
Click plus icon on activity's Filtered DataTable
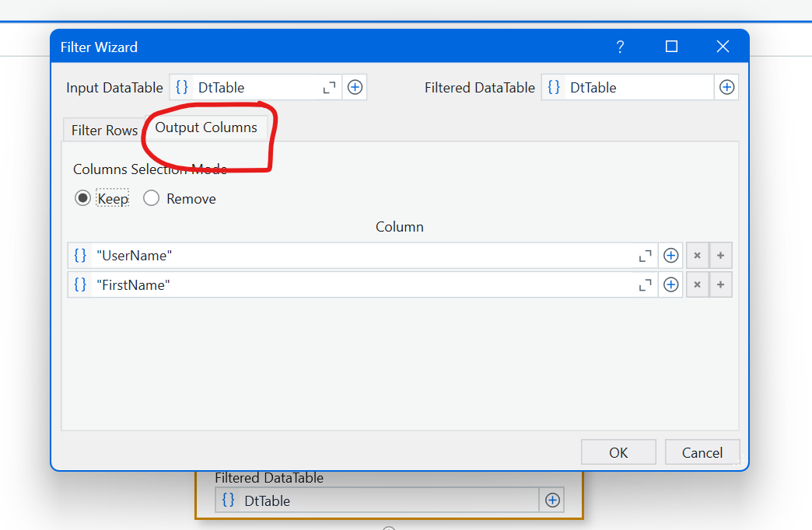coord(552,500)
